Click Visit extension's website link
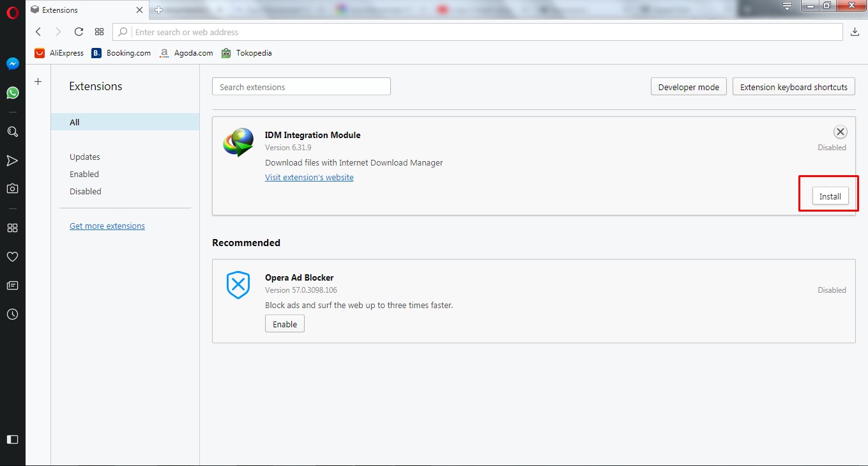The image size is (868, 466). click(x=309, y=177)
